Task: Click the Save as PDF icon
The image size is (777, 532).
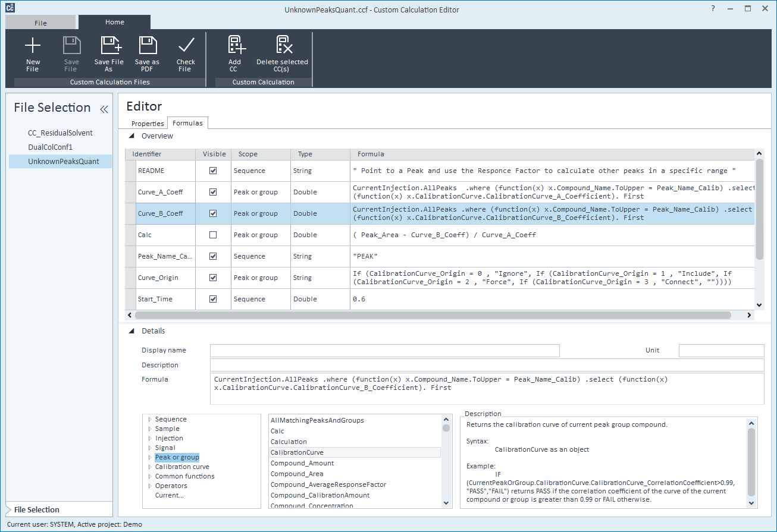Action: 147,46
